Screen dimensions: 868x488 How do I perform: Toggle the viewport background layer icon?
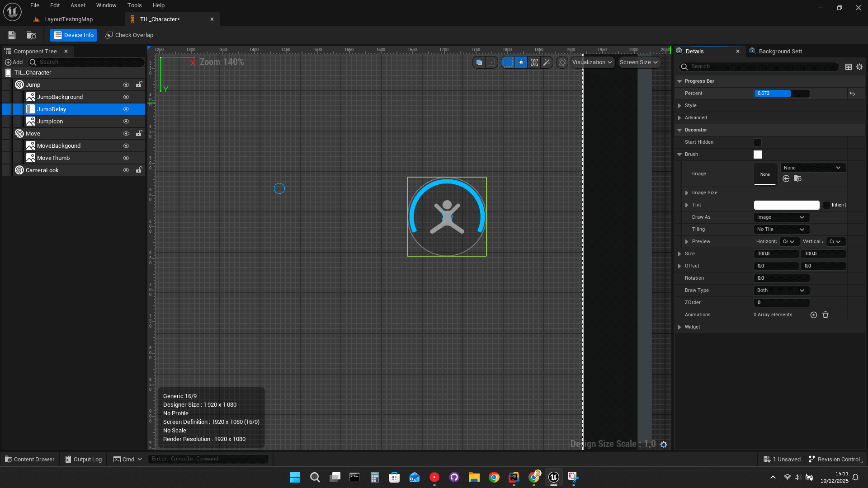pos(479,62)
